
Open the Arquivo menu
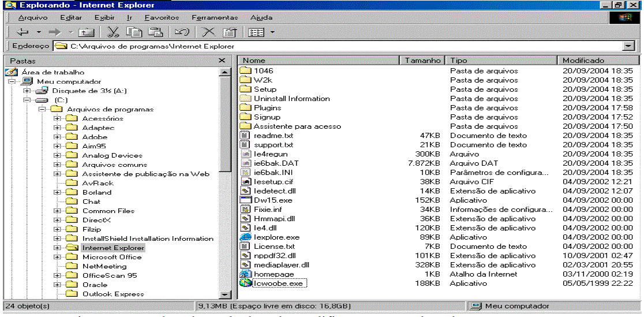click(x=32, y=18)
